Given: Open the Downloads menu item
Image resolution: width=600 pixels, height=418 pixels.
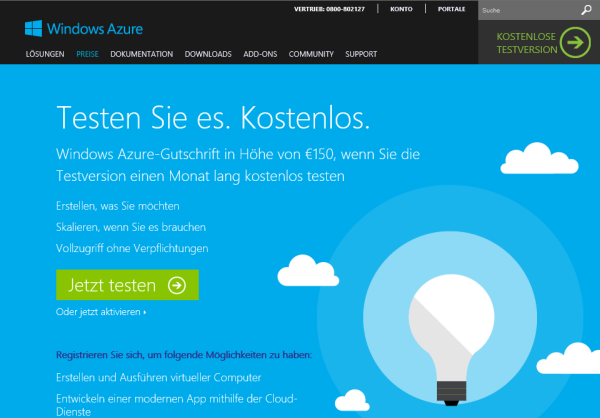Looking at the screenshot, I should click(208, 54).
